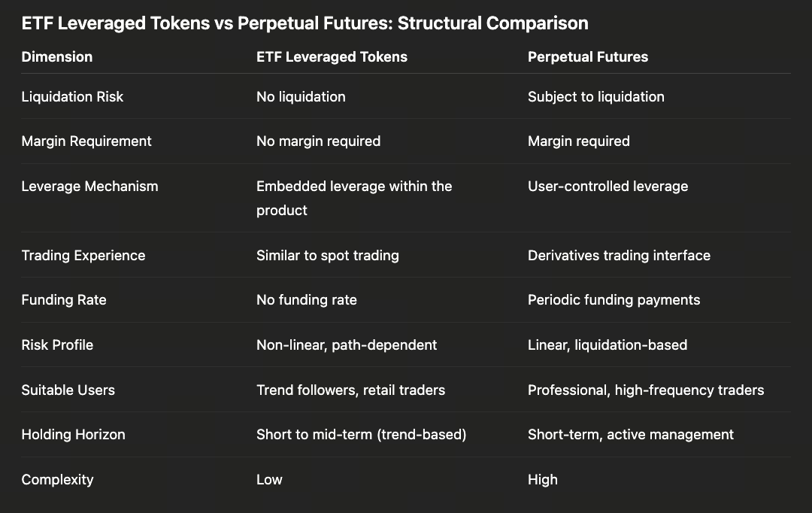Select the 'Subject to liquidation' cell

coord(596,97)
